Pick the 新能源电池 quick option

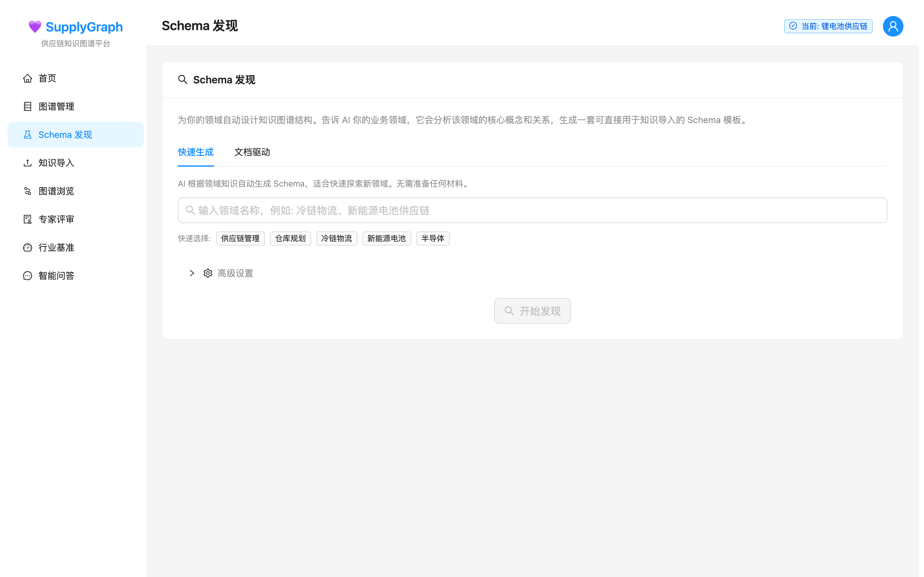tap(386, 238)
